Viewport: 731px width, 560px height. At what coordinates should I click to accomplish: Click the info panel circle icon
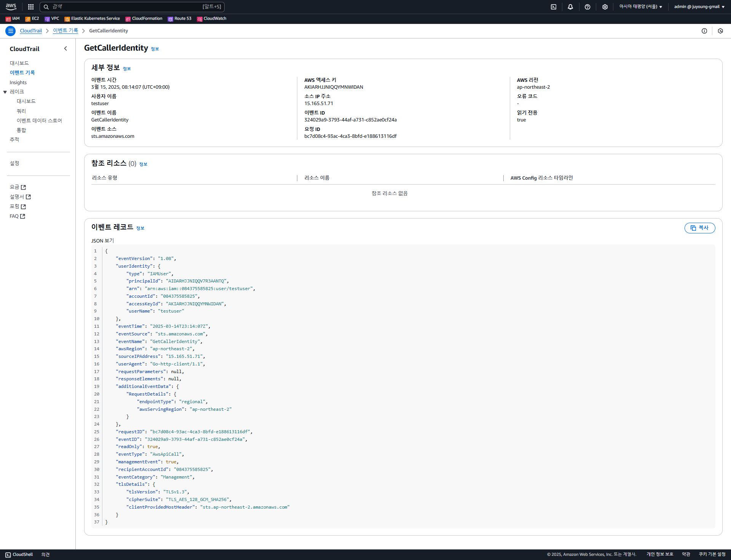tap(704, 31)
